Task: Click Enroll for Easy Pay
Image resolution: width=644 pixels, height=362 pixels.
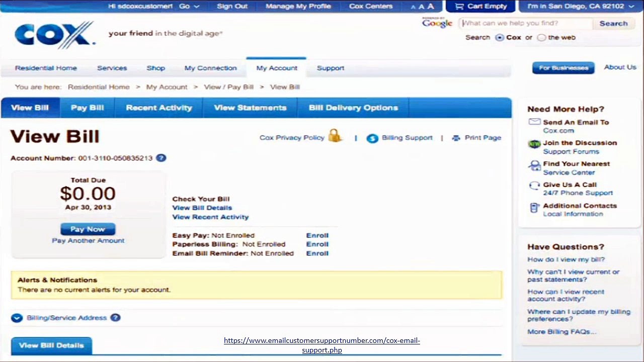Action: 317,235
